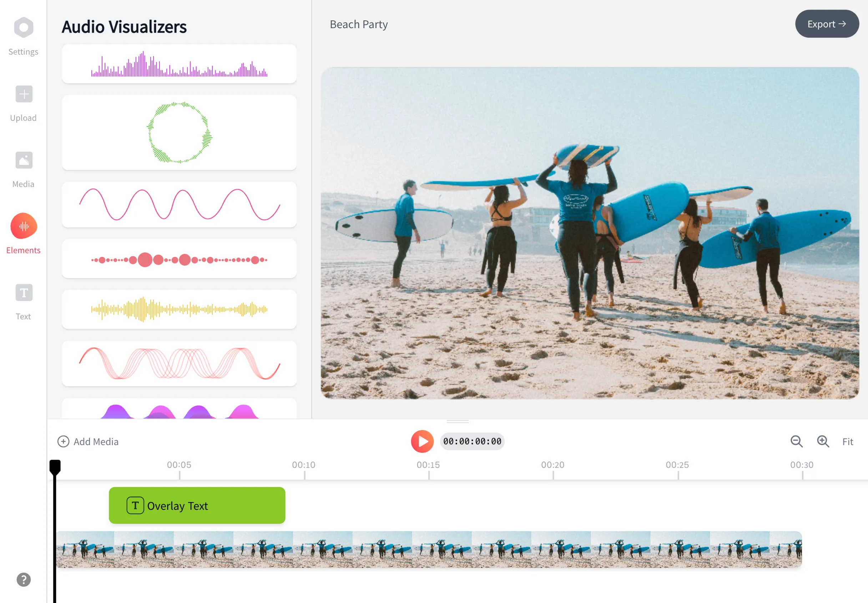Click the Beach Party project title
The height and width of the screenshot is (603, 868).
359,23
